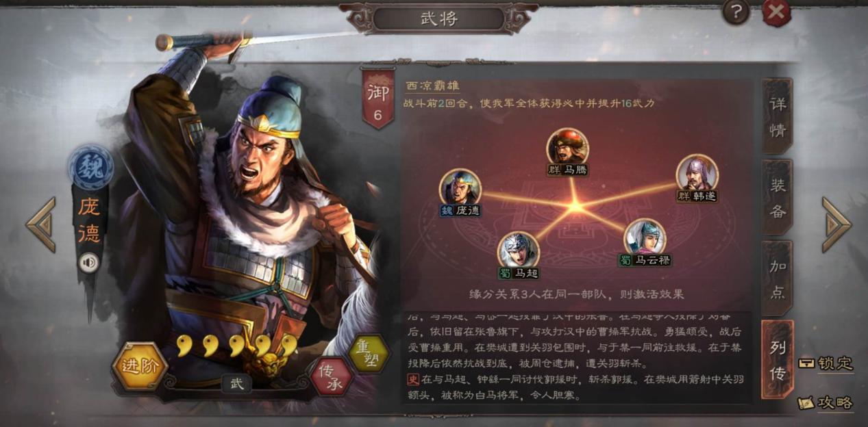Click the 御 6 red banner badge
Screen dimensions: 868x427
click(377, 98)
